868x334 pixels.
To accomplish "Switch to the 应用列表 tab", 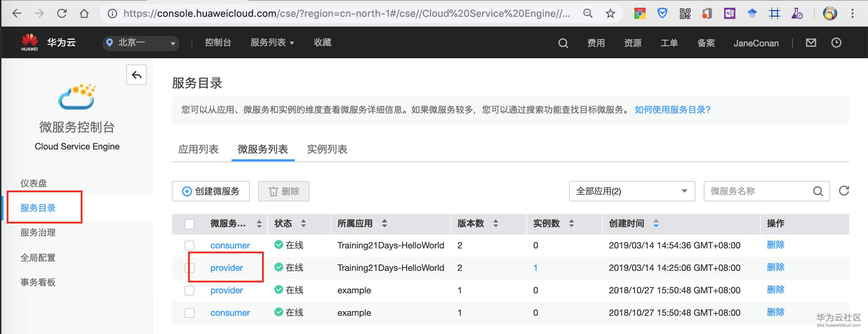I will pos(198,149).
